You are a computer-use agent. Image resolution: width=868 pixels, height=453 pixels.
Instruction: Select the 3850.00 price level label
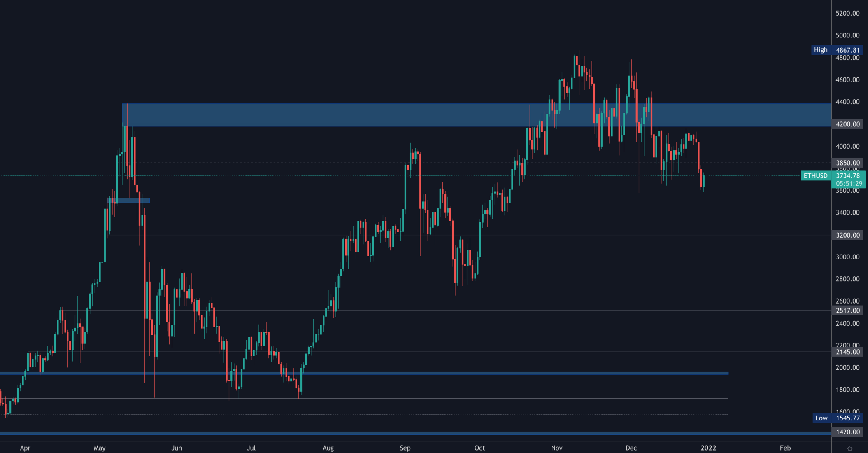pyautogui.click(x=847, y=163)
